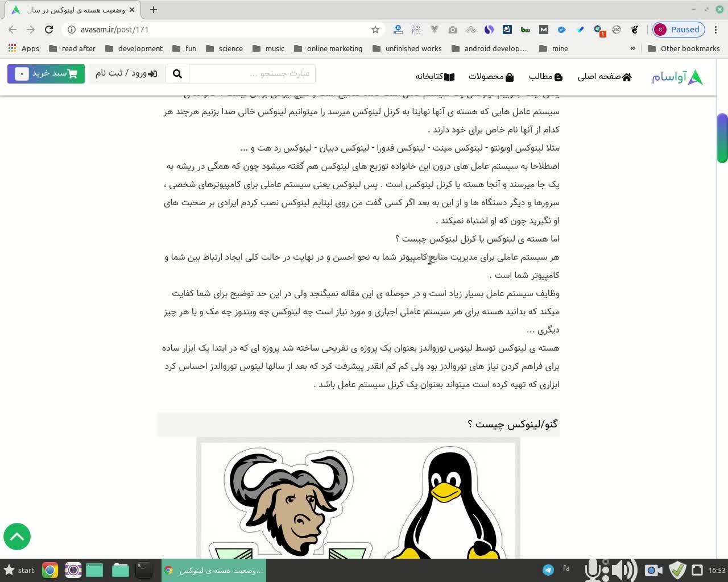Open the 'read after' bookmarks folder
This screenshot has height=582, width=728.
coord(72,48)
